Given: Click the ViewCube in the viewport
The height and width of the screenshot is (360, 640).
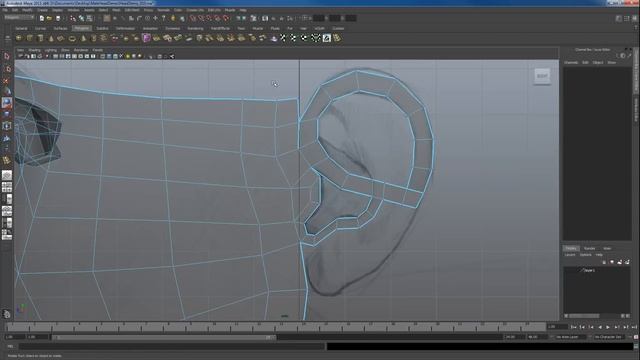Looking at the screenshot, I should pyautogui.click(x=542, y=76).
